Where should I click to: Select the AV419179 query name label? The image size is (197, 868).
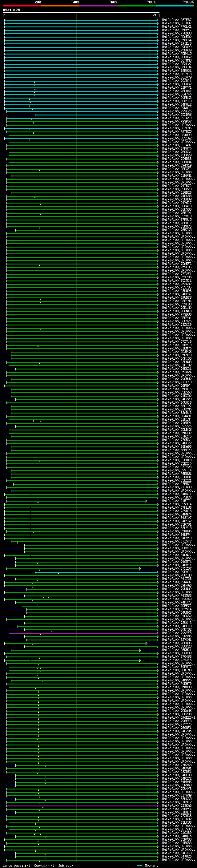pyautogui.click(x=11, y=10)
